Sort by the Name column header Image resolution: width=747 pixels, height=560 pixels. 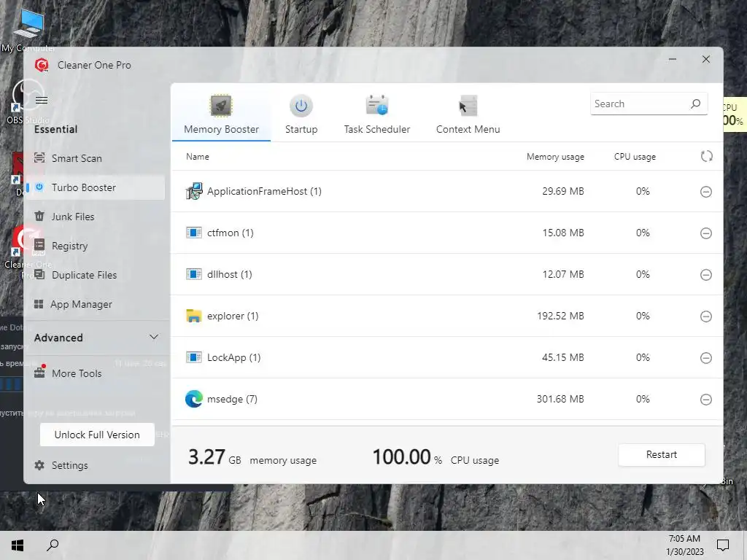coord(197,157)
